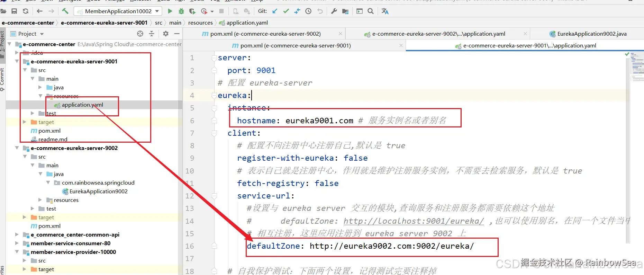Hide the Project panel with minus icon
The width and height of the screenshot is (644, 275).
click(177, 34)
